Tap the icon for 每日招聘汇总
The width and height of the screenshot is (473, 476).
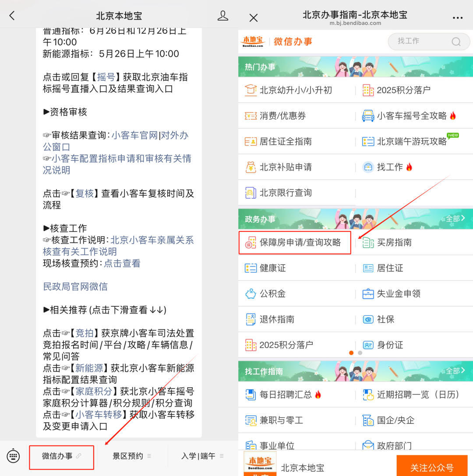coord(251,395)
